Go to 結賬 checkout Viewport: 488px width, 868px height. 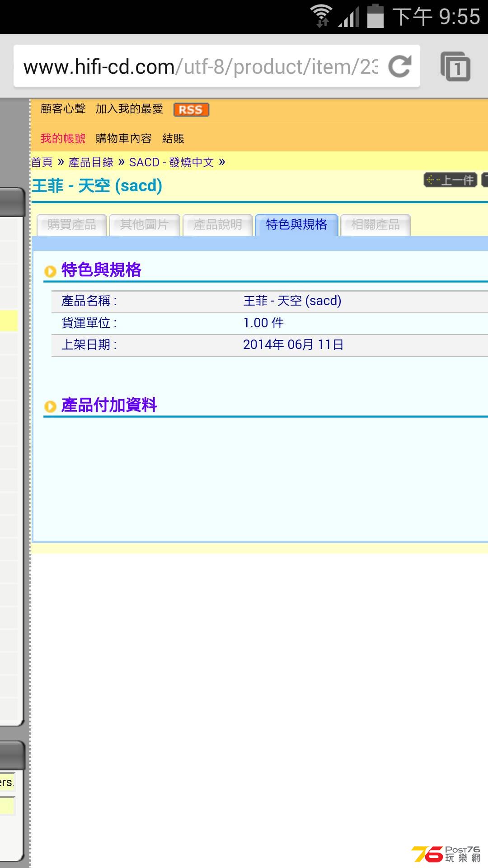click(173, 138)
